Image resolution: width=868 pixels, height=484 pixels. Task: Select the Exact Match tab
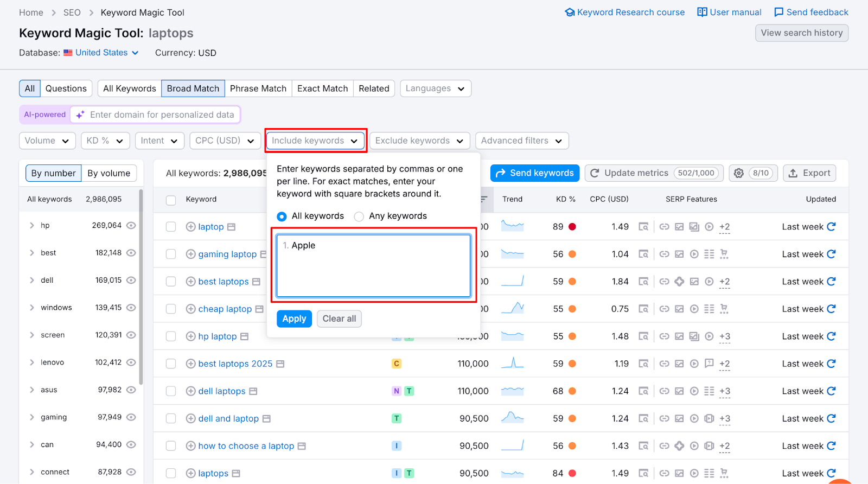point(323,88)
